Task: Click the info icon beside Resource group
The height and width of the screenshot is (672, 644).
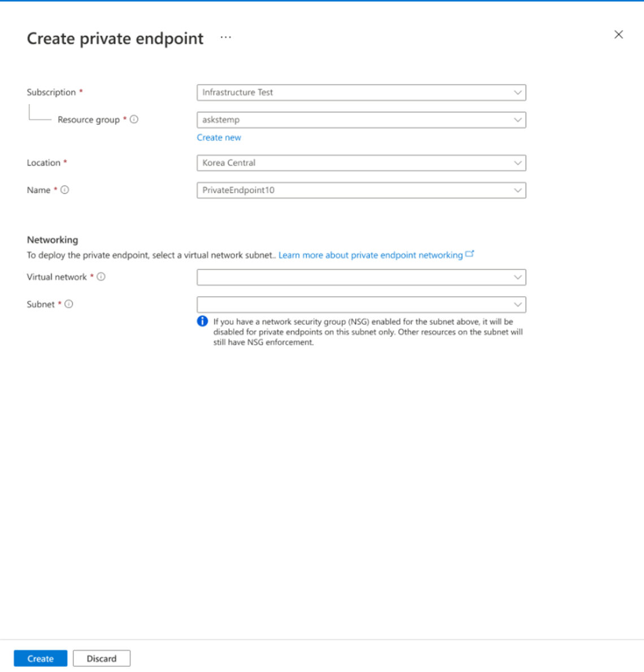Action: pos(134,119)
